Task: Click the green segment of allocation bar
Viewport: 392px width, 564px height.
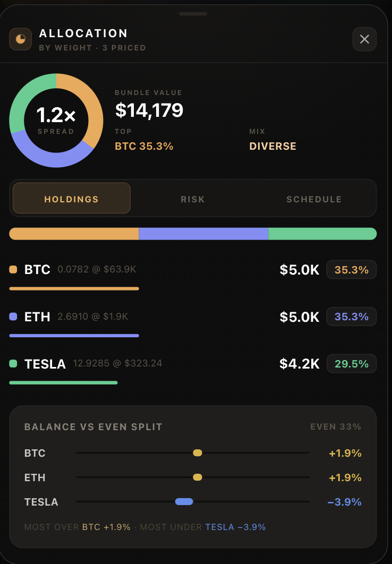Action: click(322, 234)
